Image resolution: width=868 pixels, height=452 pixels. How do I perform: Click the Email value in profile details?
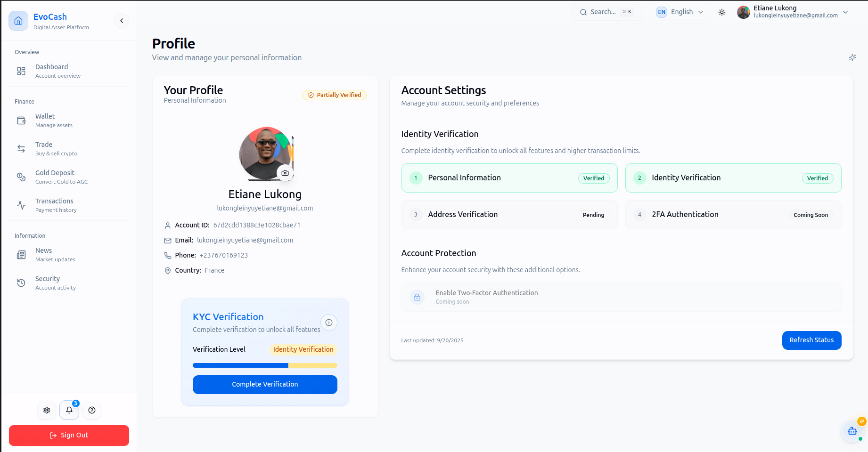point(245,240)
